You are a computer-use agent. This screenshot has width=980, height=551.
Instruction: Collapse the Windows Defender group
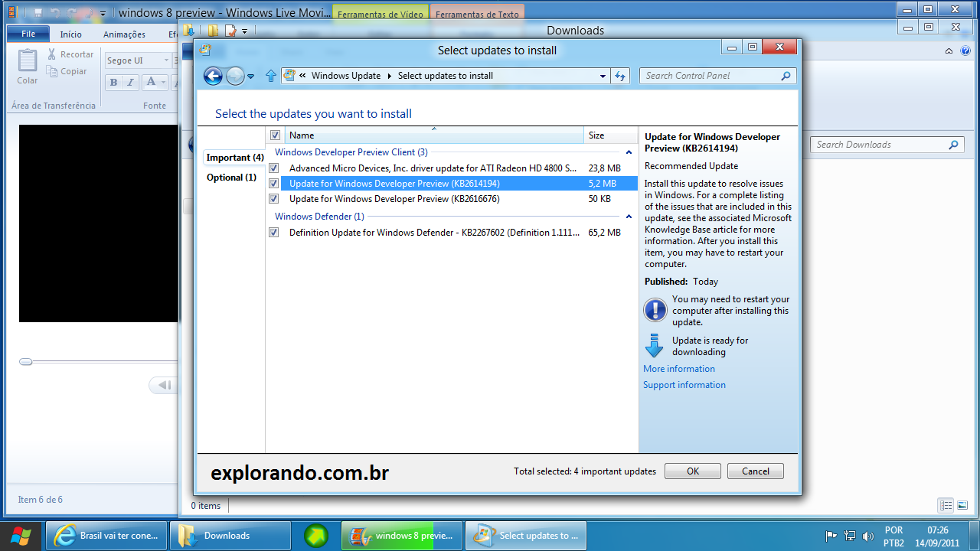point(629,217)
